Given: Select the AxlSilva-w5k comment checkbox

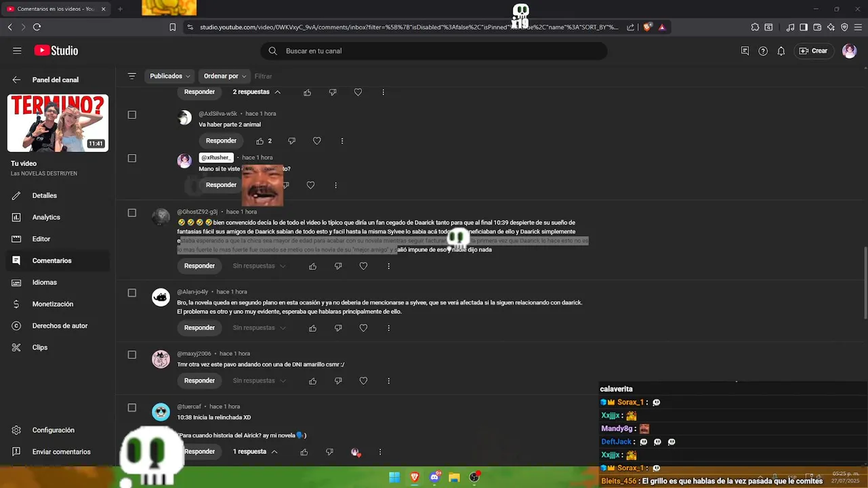Looking at the screenshot, I should 132,115.
